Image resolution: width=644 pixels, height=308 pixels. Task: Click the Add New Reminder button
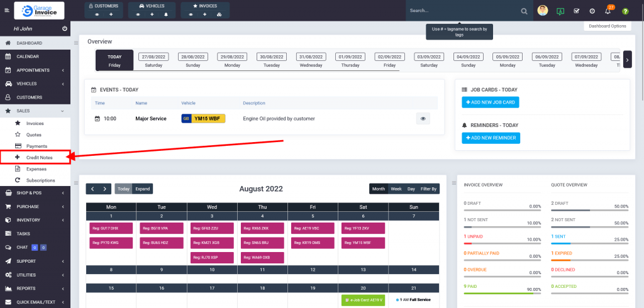(491, 138)
